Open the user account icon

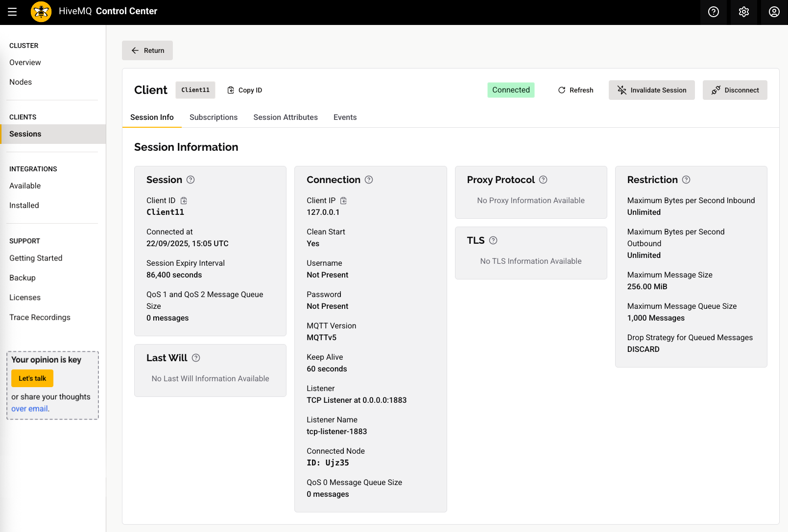(x=774, y=12)
